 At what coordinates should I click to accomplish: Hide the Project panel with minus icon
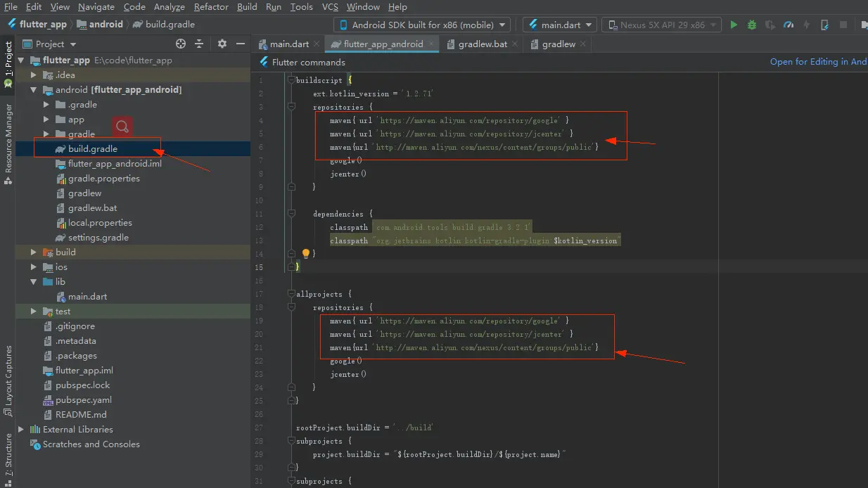tap(239, 44)
